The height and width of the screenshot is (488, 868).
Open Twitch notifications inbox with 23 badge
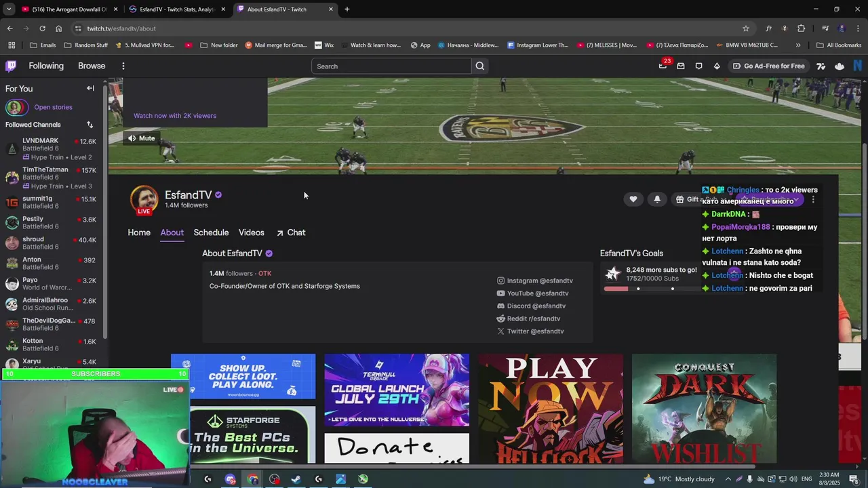click(663, 66)
